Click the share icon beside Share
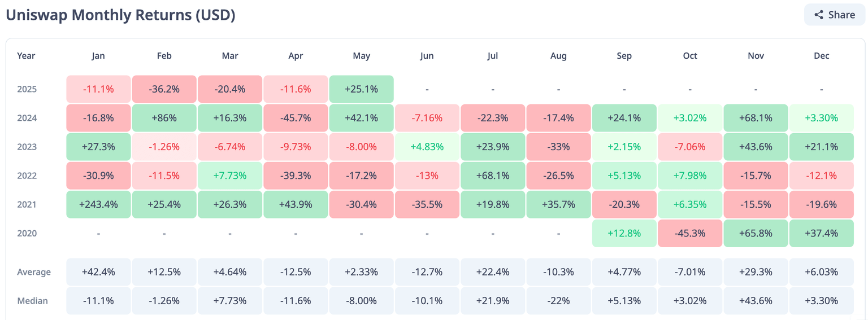Viewport: 868px width, 320px height. tap(819, 15)
